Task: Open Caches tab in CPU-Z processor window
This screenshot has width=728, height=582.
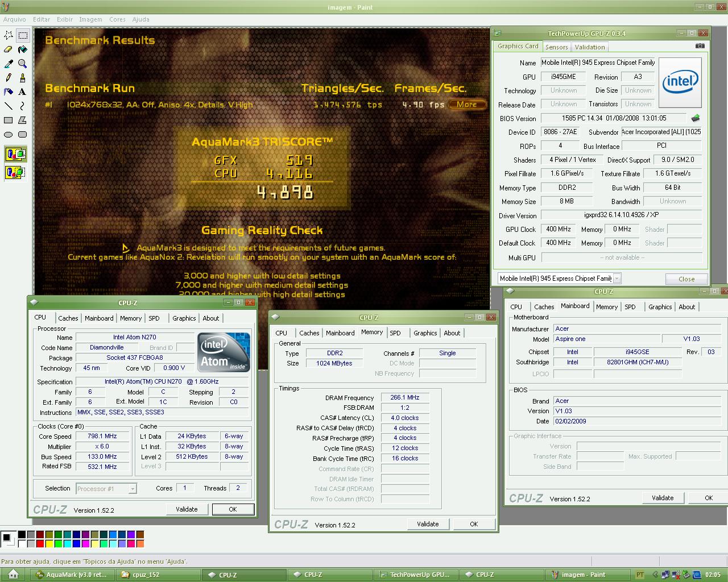Action: pyautogui.click(x=68, y=318)
